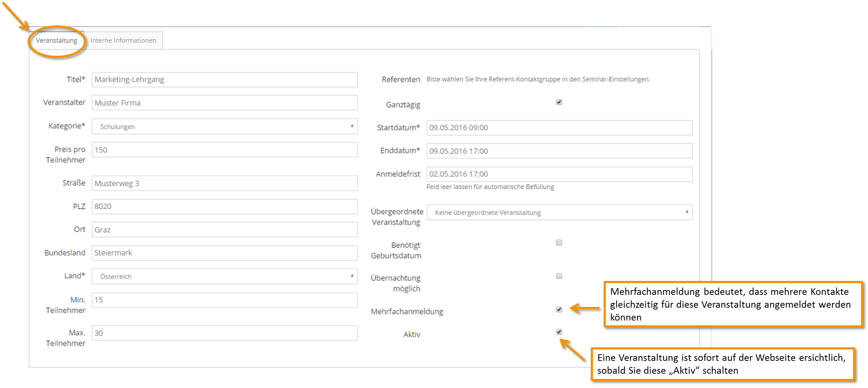This screenshot has width=868, height=388.
Task: Open the Veranstaltung tab
Action: [56, 40]
